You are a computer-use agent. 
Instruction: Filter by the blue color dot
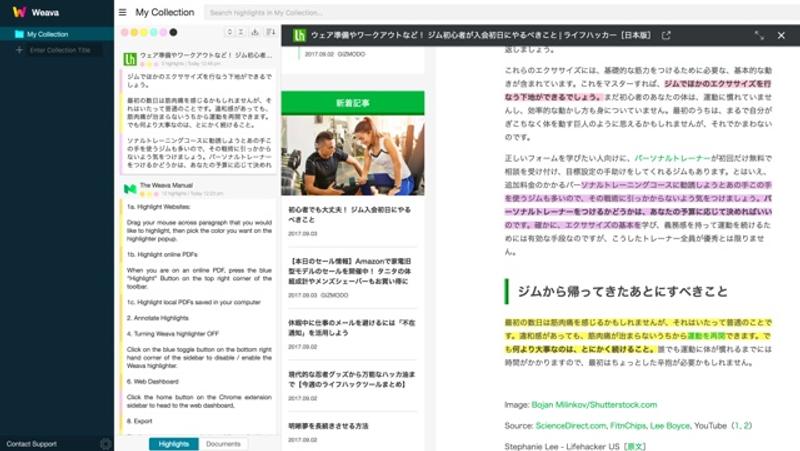point(154,33)
